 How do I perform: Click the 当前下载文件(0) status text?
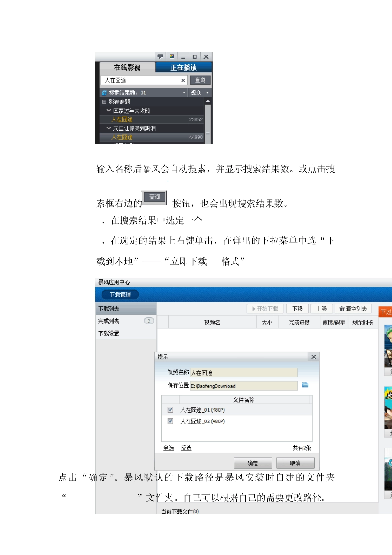(180, 511)
